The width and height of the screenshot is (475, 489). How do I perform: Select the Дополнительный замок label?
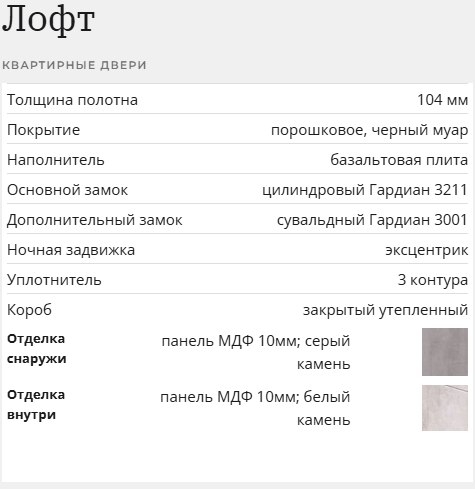tap(95, 220)
